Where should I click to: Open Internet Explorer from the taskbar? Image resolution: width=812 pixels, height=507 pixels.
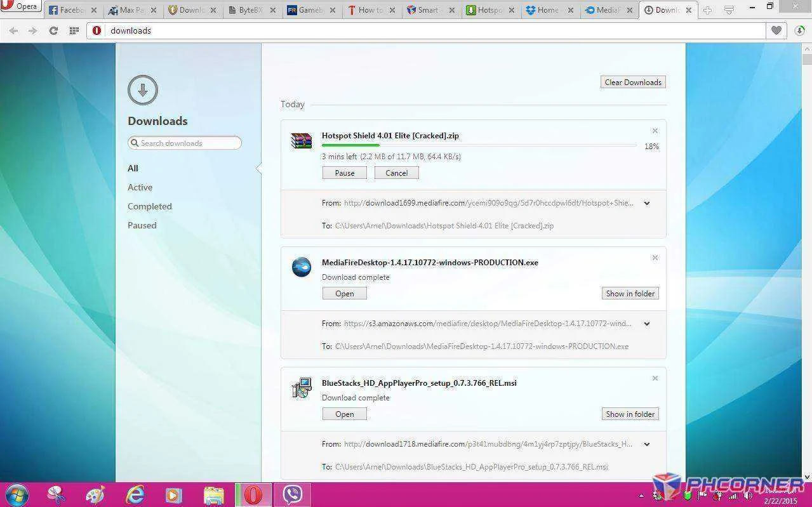(x=135, y=495)
